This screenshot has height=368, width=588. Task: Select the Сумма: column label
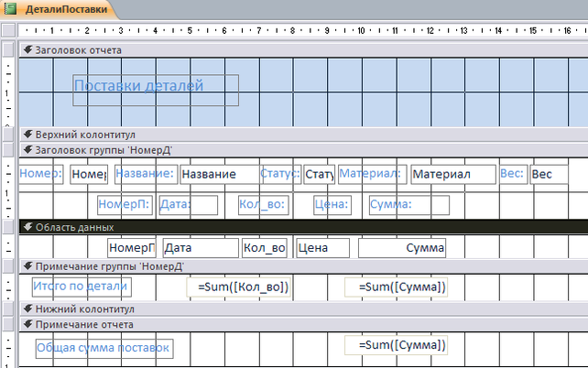click(409, 205)
